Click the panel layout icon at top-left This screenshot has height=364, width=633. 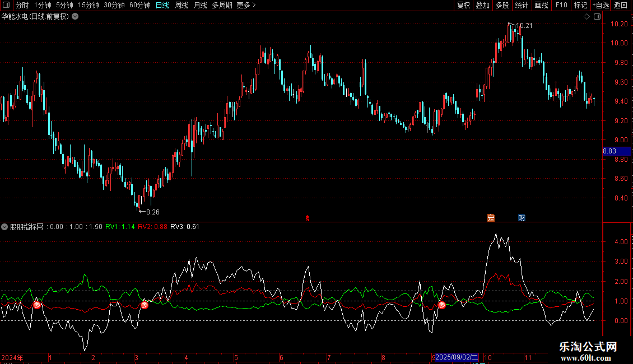click(6, 5)
